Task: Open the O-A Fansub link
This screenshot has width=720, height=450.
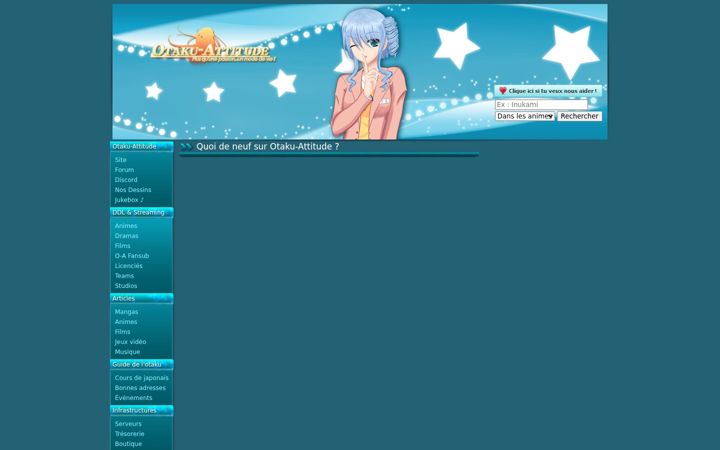Action: tap(132, 256)
